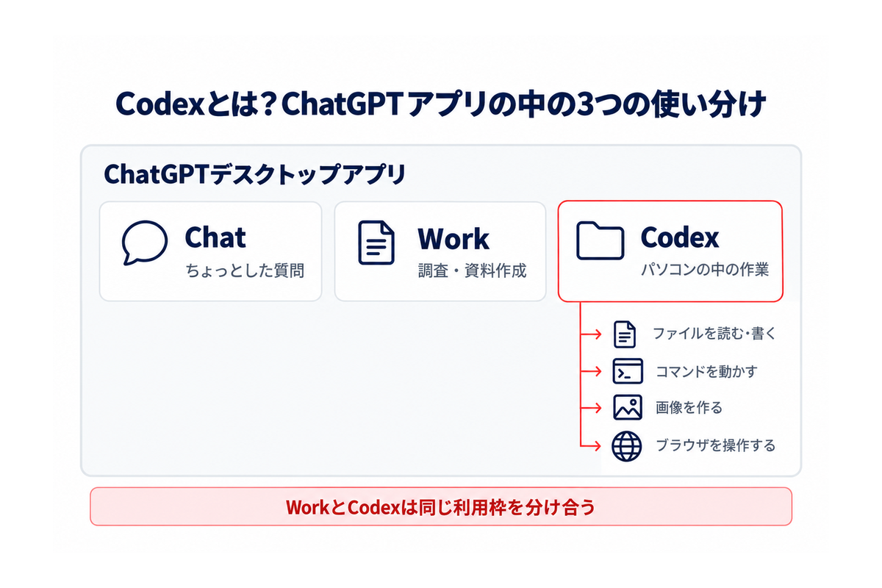Image resolution: width=882 pixels, height=588 pixels.
Task: Click the コマンドを動かす label
Action: [706, 371]
